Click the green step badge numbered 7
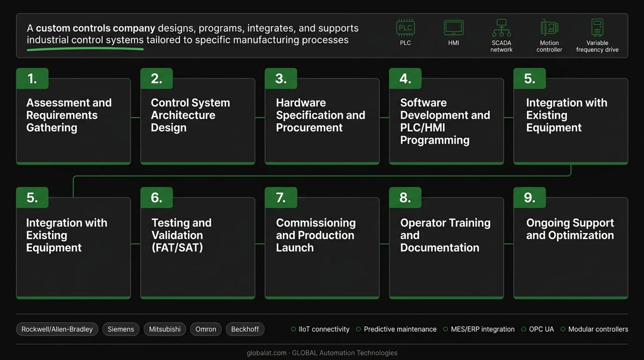 click(281, 198)
